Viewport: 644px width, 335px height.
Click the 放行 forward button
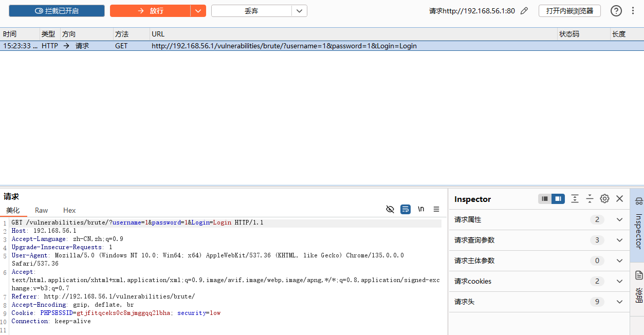(150, 11)
